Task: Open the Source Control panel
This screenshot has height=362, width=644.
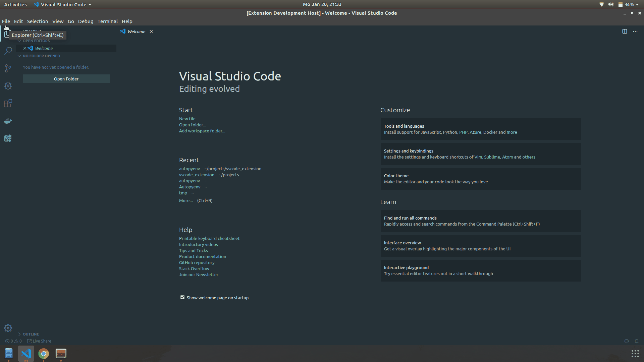Action: (x=8, y=68)
